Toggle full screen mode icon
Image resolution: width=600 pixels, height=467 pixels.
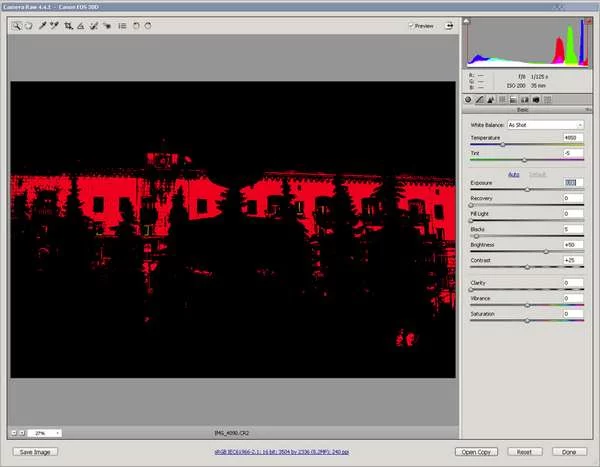[449, 26]
